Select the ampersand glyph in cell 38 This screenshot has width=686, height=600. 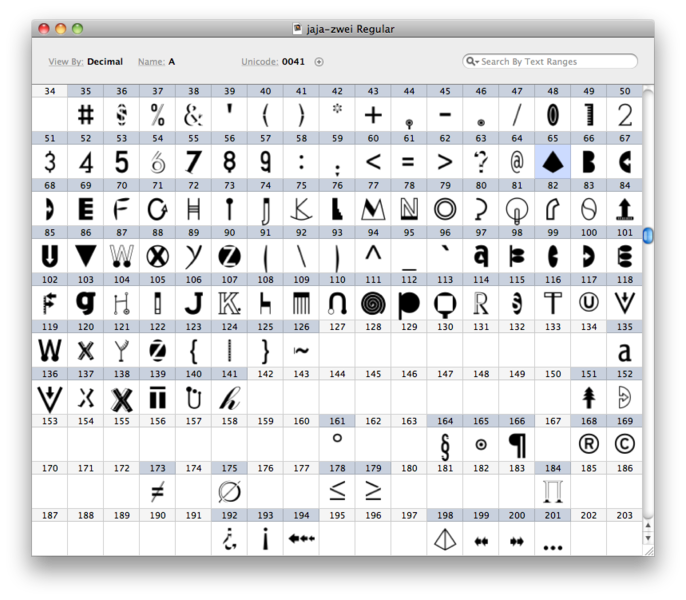coord(193,114)
